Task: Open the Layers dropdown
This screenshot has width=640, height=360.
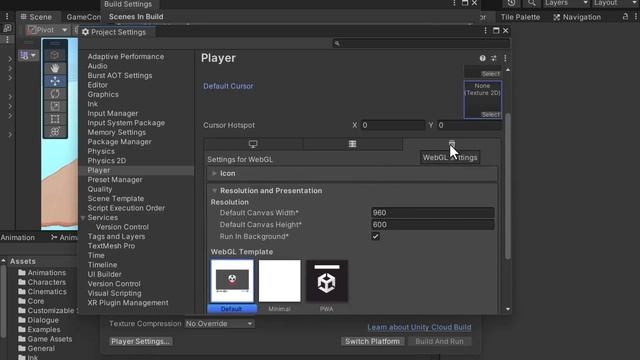Action: pyautogui.click(x=566, y=3)
